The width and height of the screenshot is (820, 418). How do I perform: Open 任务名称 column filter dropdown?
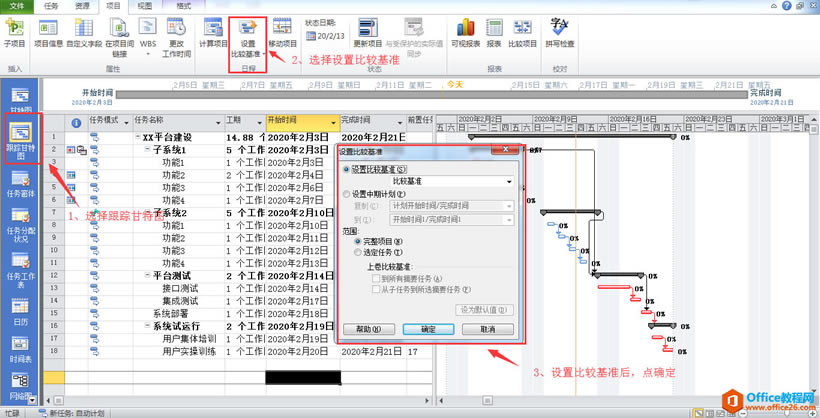tap(219, 123)
